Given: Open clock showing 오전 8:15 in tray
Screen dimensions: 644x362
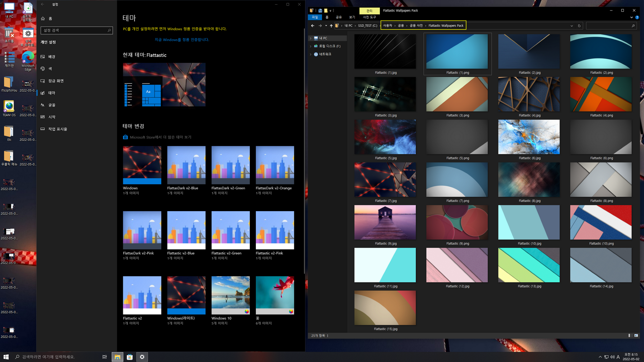Looking at the screenshot, I should 631,357.
